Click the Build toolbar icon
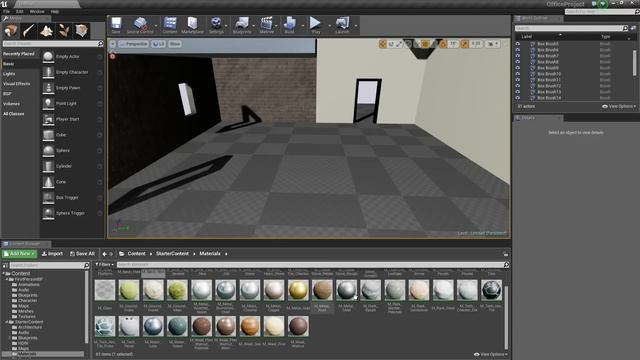This screenshot has height=360, width=640. [289, 25]
